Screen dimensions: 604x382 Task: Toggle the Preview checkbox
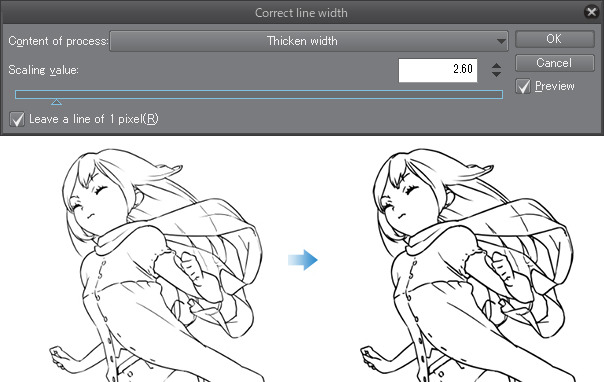point(523,86)
